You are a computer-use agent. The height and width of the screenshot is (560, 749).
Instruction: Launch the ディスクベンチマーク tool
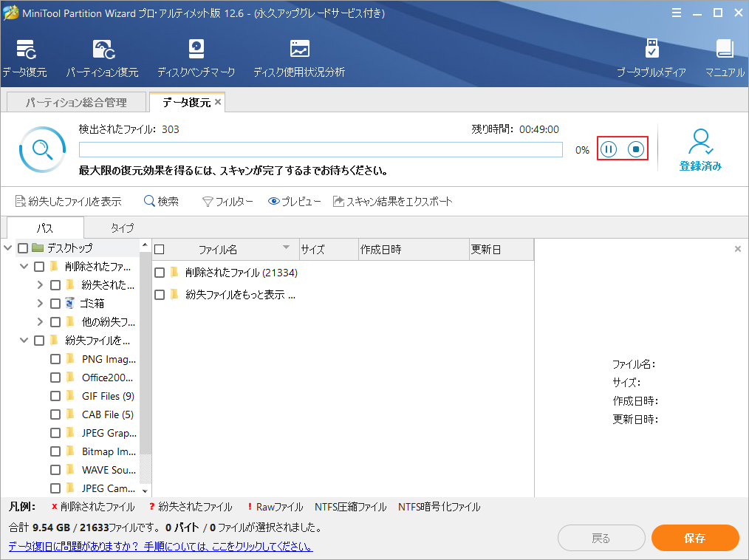[195, 57]
